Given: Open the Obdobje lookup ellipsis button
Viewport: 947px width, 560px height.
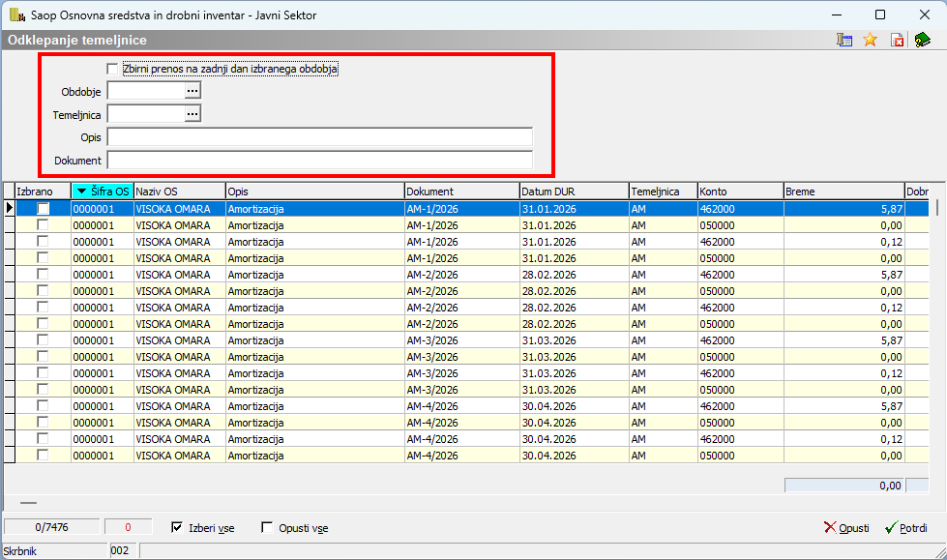Looking at the screenshot, I should [x=192, y=91].
